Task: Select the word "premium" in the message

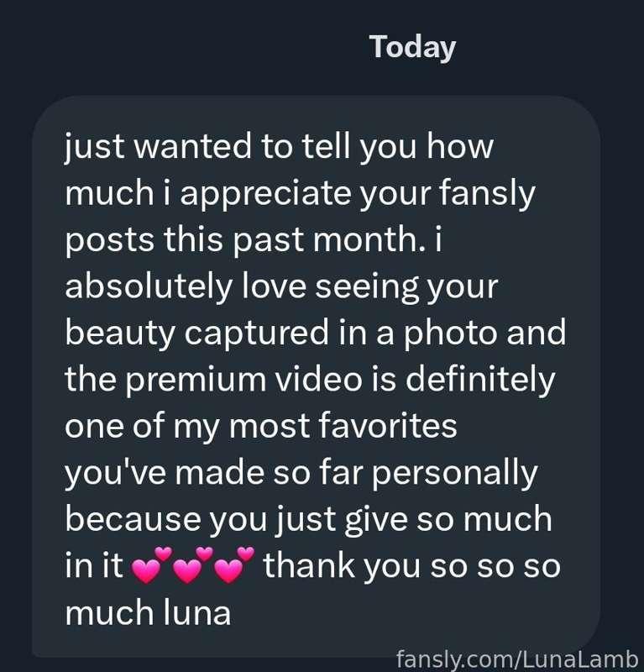Action: click(x=196, y=381)
